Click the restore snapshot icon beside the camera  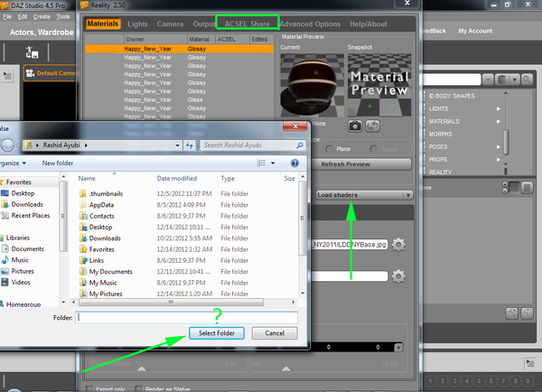(x=372, y=126)
